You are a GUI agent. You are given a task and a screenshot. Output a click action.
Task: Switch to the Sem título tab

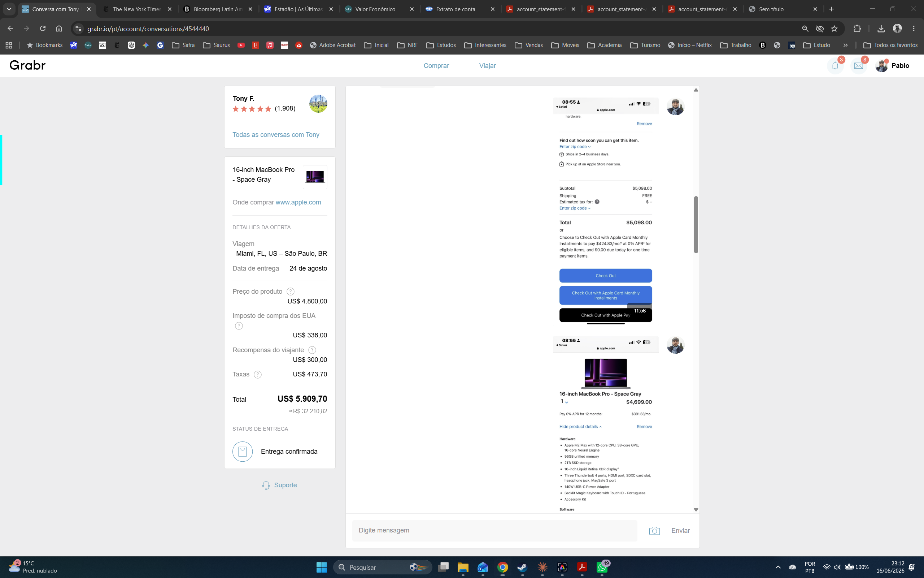pos(771,9)
